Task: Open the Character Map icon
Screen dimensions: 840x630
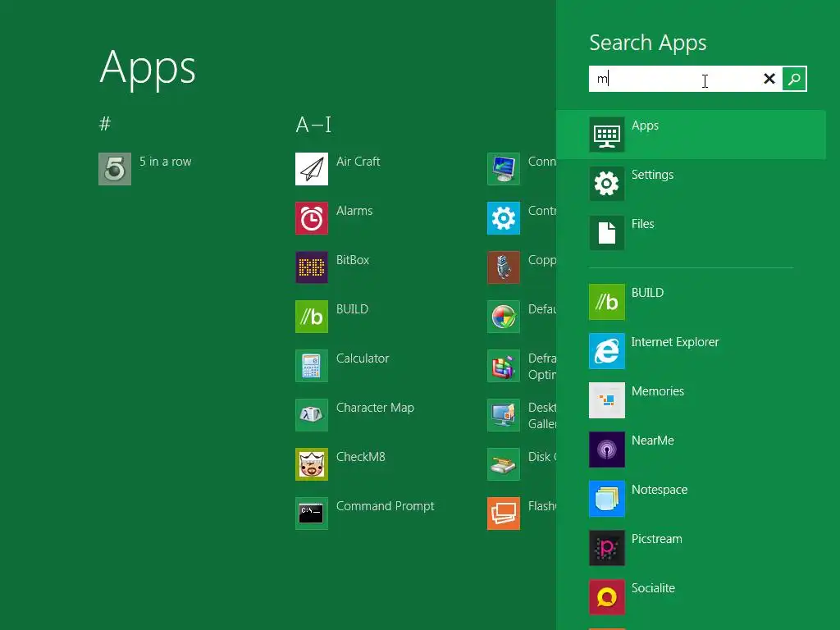Action: click(x=311, y=415)
